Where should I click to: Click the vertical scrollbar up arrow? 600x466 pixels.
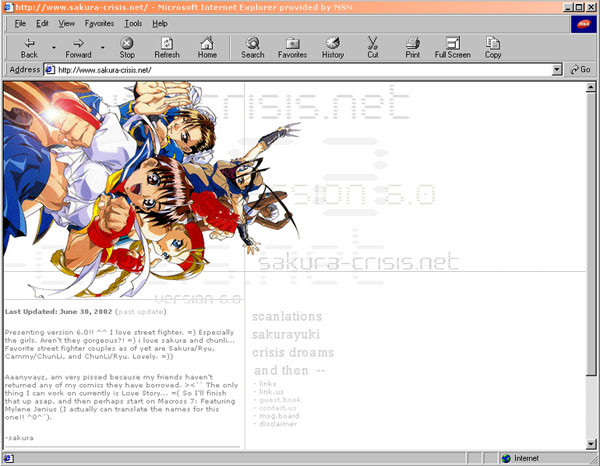[591, 88]
